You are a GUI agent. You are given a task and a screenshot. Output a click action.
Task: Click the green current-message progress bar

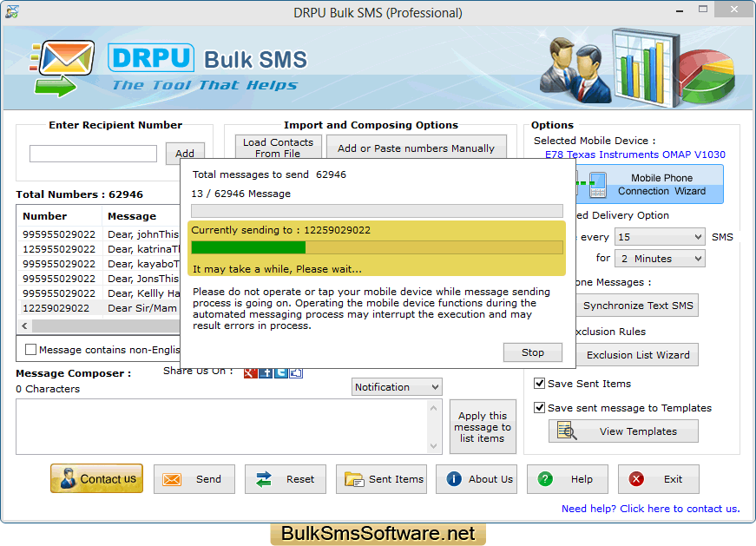377,247
